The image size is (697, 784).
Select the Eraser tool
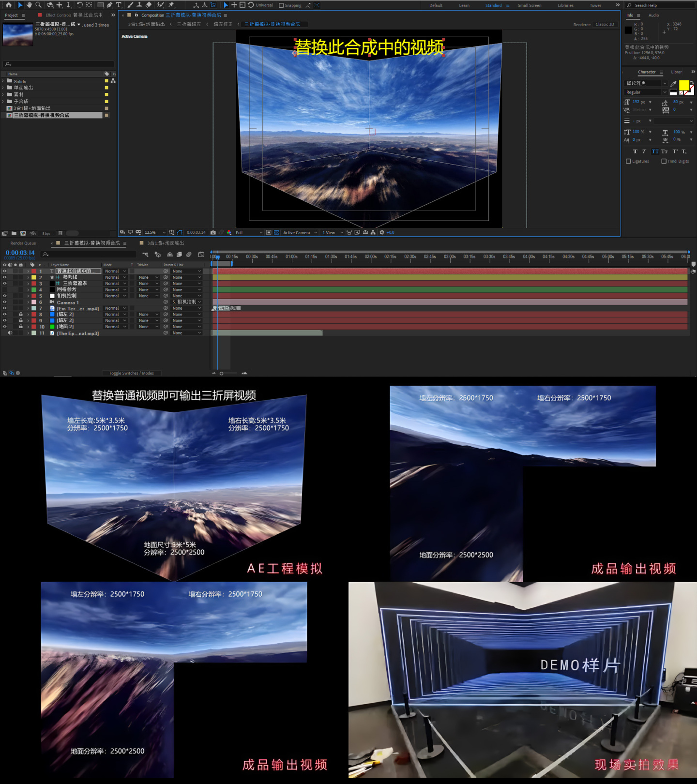coord(149,5)
